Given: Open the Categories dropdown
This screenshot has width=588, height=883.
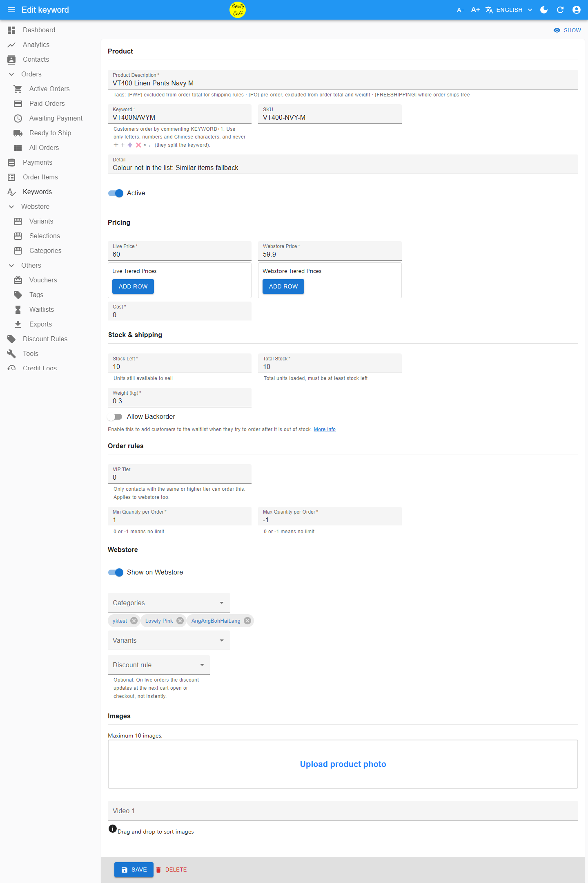Looking at the screenshot, I should tap(169, 603).
